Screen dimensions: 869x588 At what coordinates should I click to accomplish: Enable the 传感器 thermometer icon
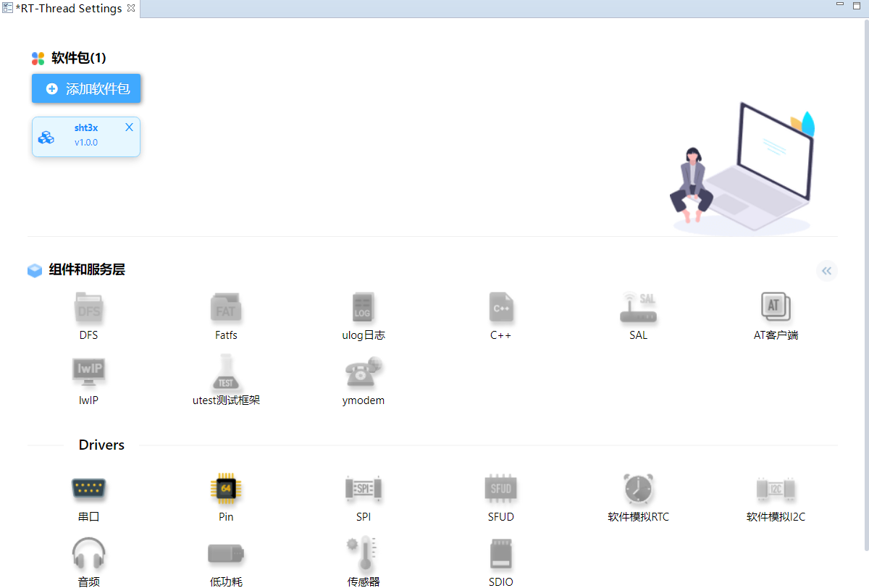click(363, 554)
